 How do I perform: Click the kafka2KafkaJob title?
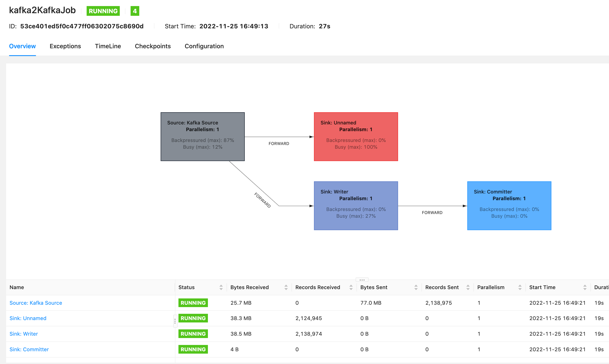pyautogui.click(x=42, y=10)
